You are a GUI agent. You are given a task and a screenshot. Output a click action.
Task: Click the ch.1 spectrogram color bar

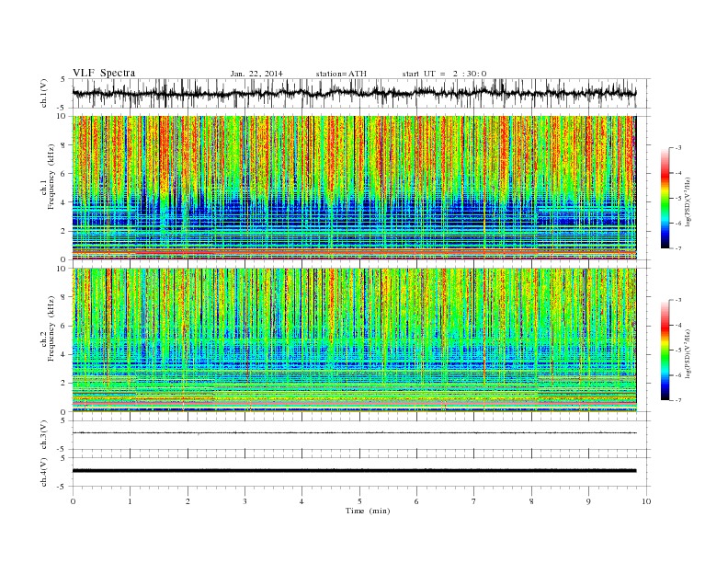[665, 198]
